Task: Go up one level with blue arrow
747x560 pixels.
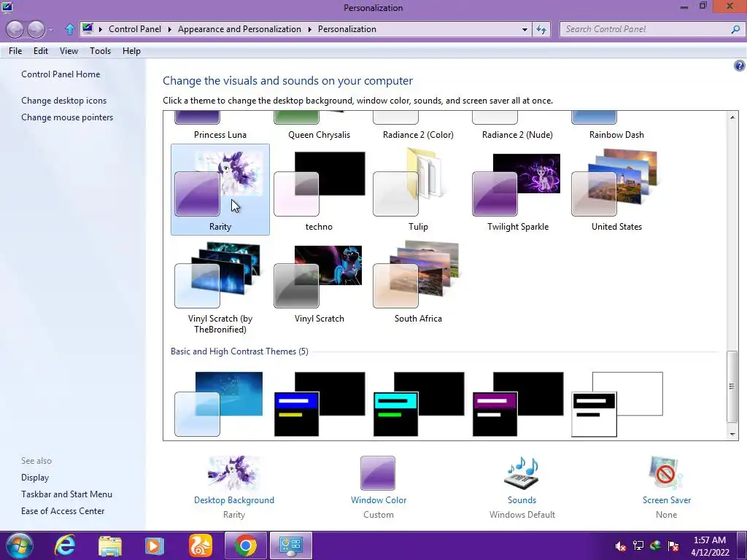Action: pyautogui.click(x=69, y=29)
